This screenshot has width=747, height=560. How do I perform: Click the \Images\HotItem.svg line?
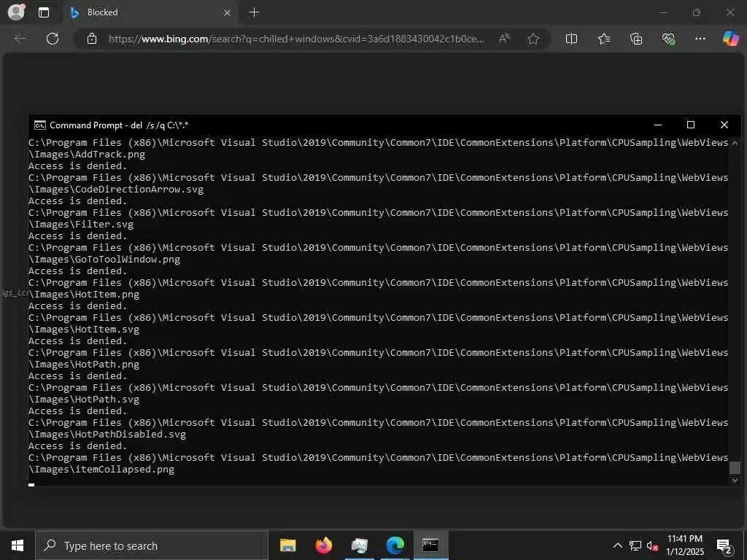pos(84,330)
